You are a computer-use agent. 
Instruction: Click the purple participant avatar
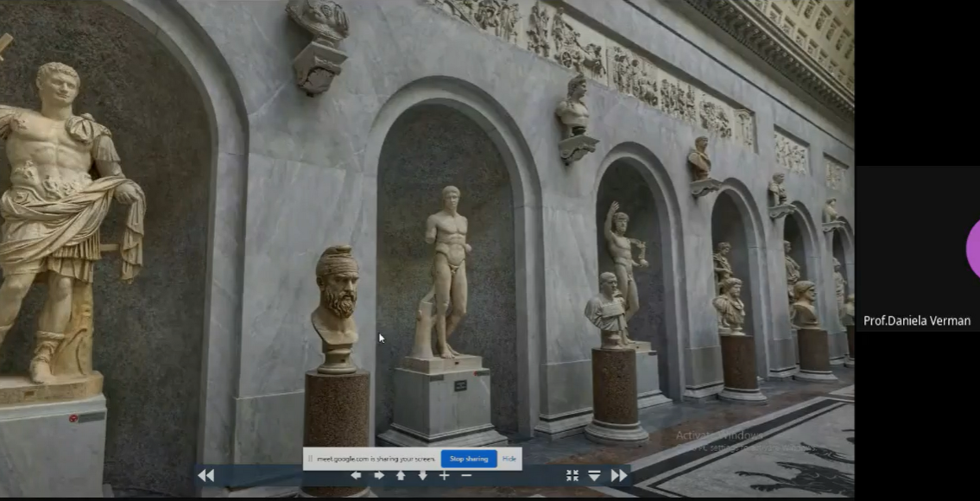pos(973,248)
